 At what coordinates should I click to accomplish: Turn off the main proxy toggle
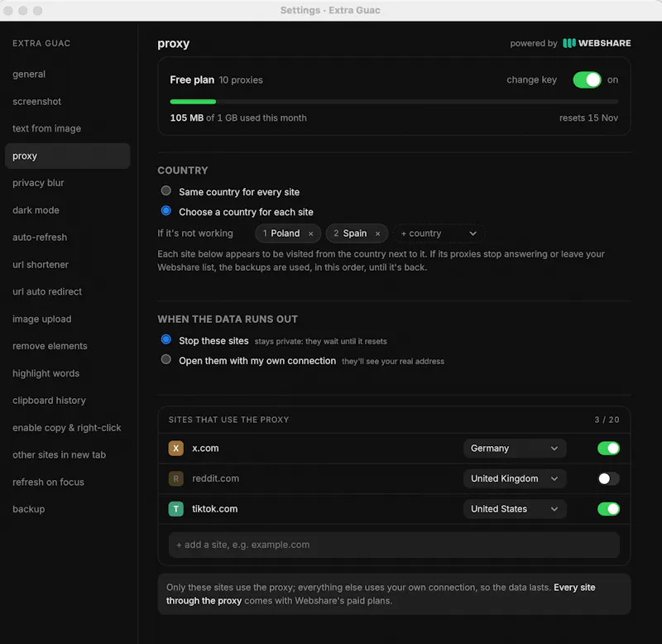click(587, 79)
